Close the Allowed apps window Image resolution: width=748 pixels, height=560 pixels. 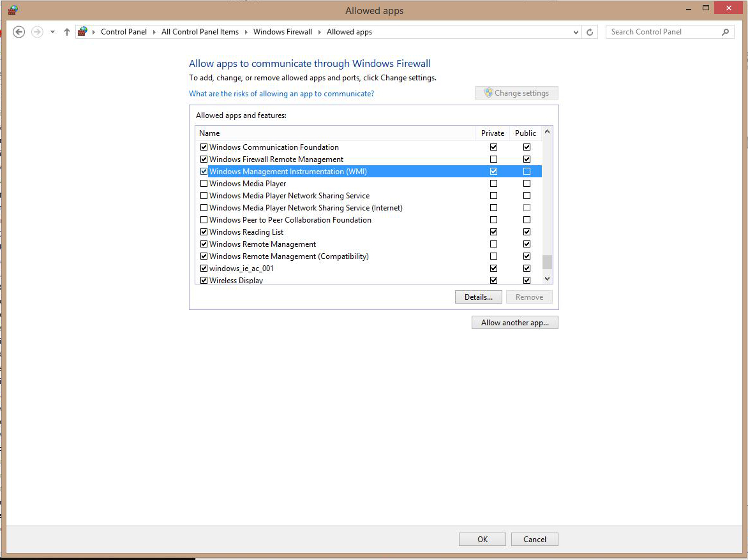[728, 8]
